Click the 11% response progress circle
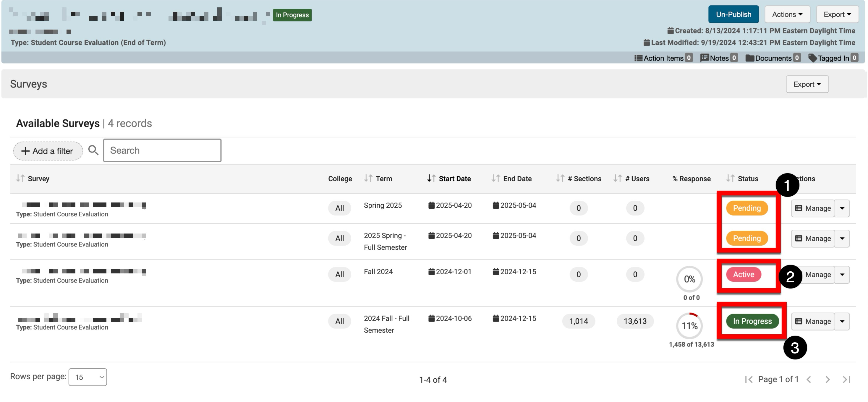The height and width of the screenshot is (402, 868). click(689, 326)
